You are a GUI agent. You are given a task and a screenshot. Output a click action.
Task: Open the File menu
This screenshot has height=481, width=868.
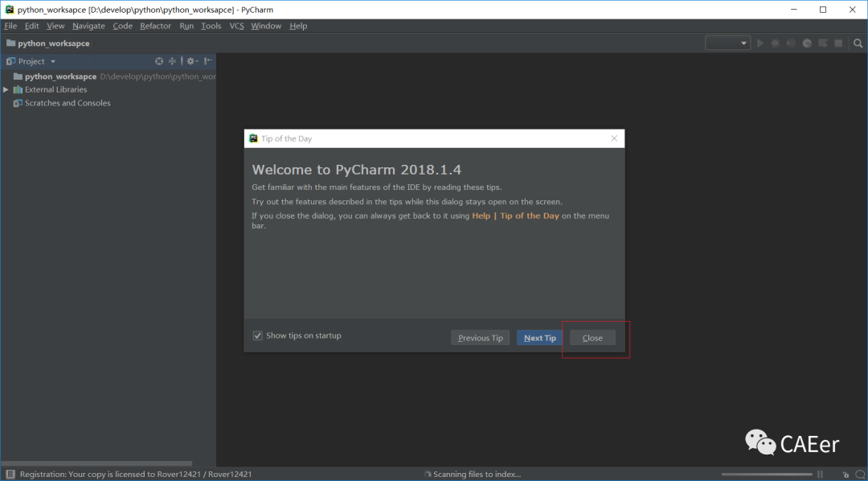pos(10,26)
